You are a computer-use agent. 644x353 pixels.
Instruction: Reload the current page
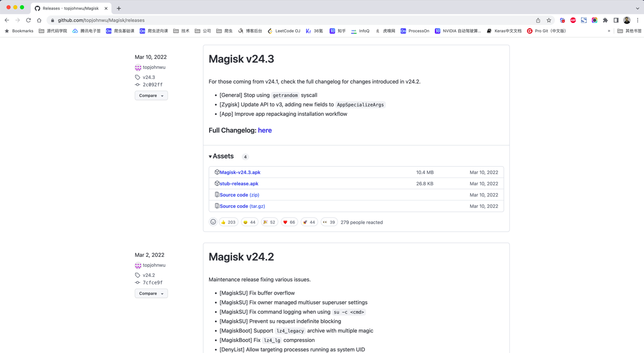click(28, 20)
